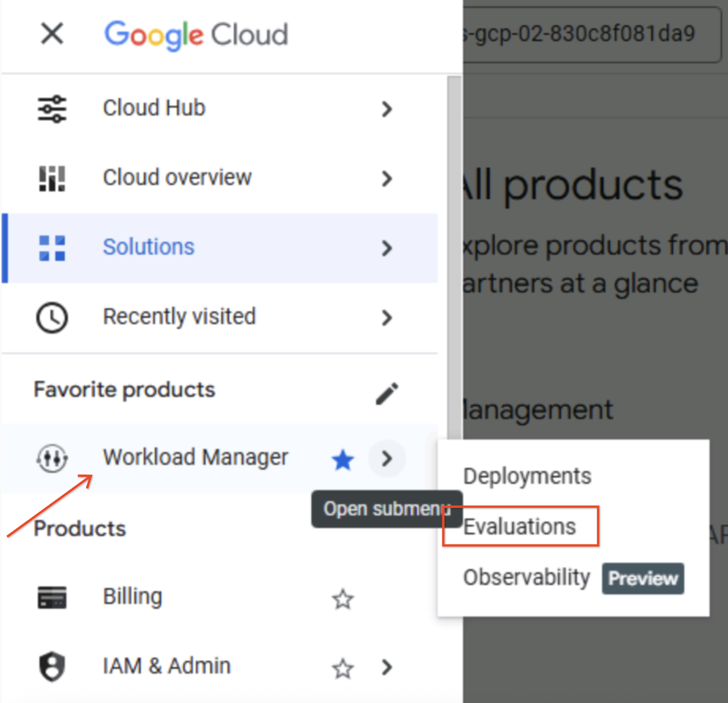This screenshot has height=703, width=728.
Task: Click the Google Cloud logo
Action: pos(196,34)
